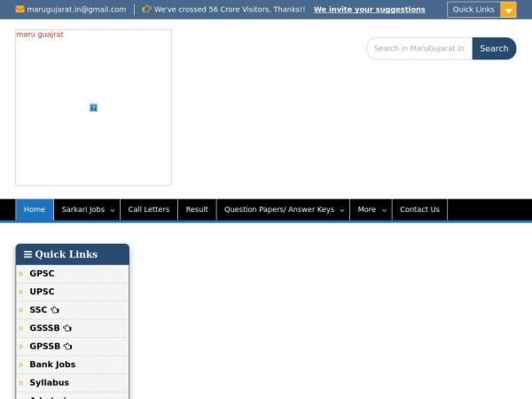Click the hand pointer icon next to SSC

coord(55,309)
